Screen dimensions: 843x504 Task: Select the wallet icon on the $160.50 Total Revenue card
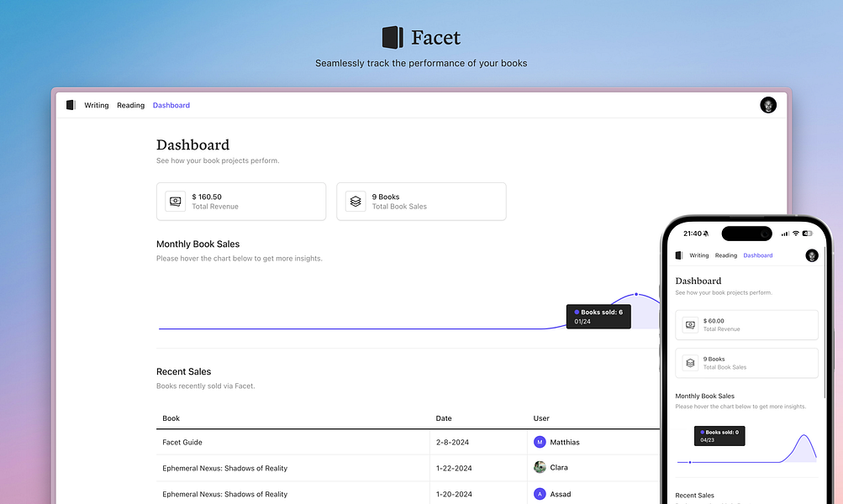point(175,202)
